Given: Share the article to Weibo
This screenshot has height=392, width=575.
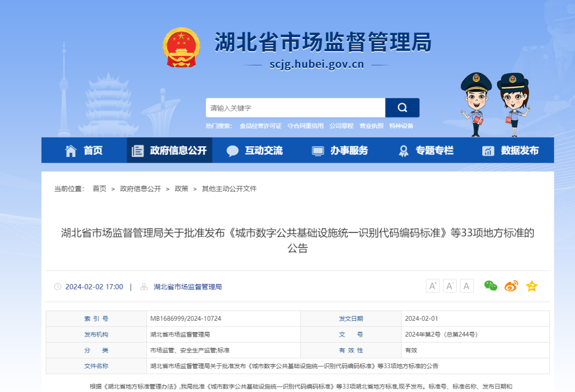Looking at the screenshot, I should (x=511, y=286).
